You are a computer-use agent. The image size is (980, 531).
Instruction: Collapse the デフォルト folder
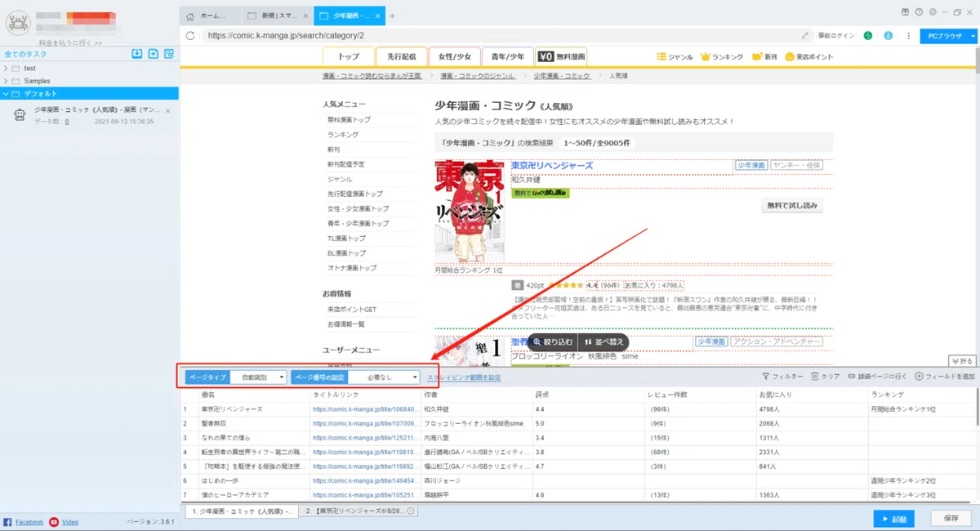(7, 93)
